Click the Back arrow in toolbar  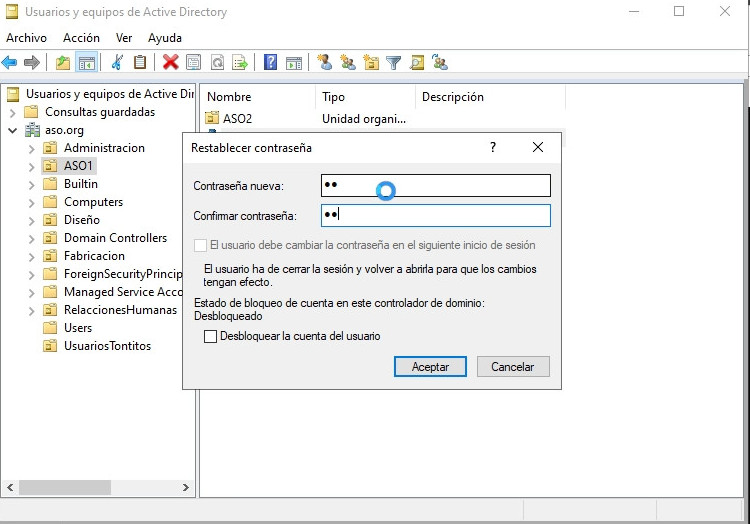click(10, 62)
